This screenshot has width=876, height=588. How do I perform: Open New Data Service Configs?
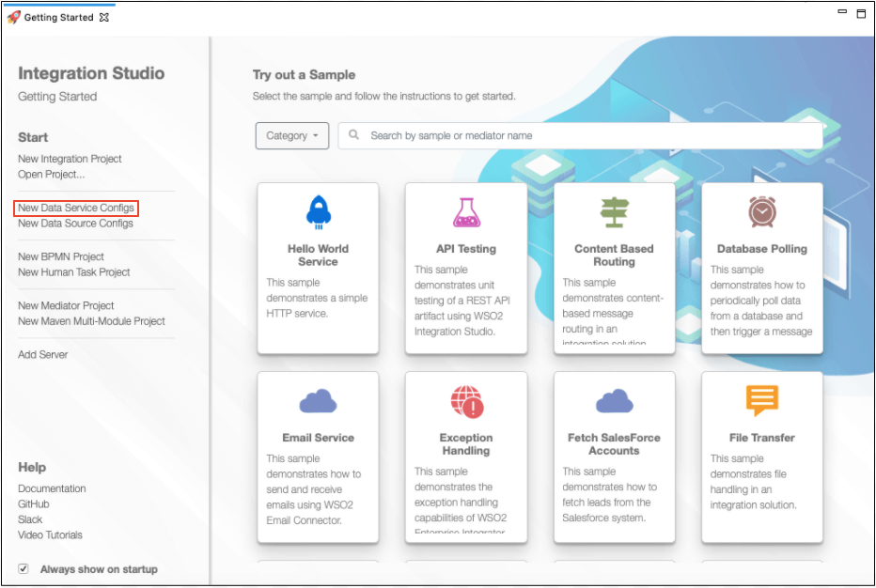click(x=74, y=208)
